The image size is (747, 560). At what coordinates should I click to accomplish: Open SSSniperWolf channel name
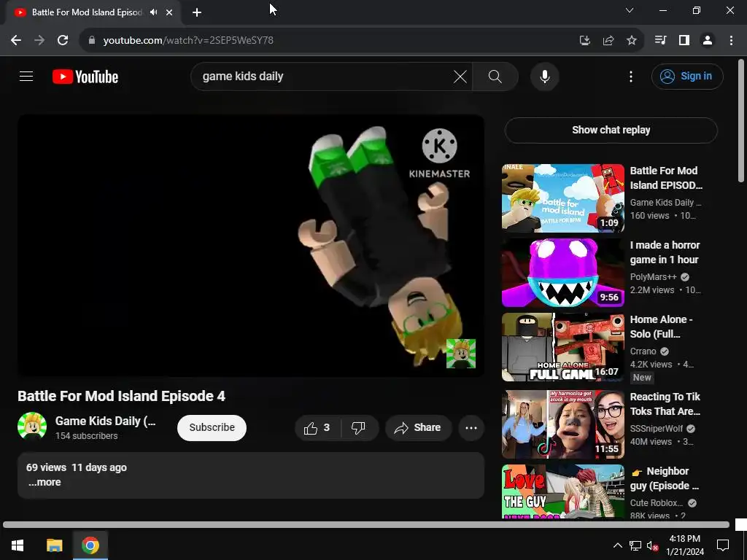point(657,429)
